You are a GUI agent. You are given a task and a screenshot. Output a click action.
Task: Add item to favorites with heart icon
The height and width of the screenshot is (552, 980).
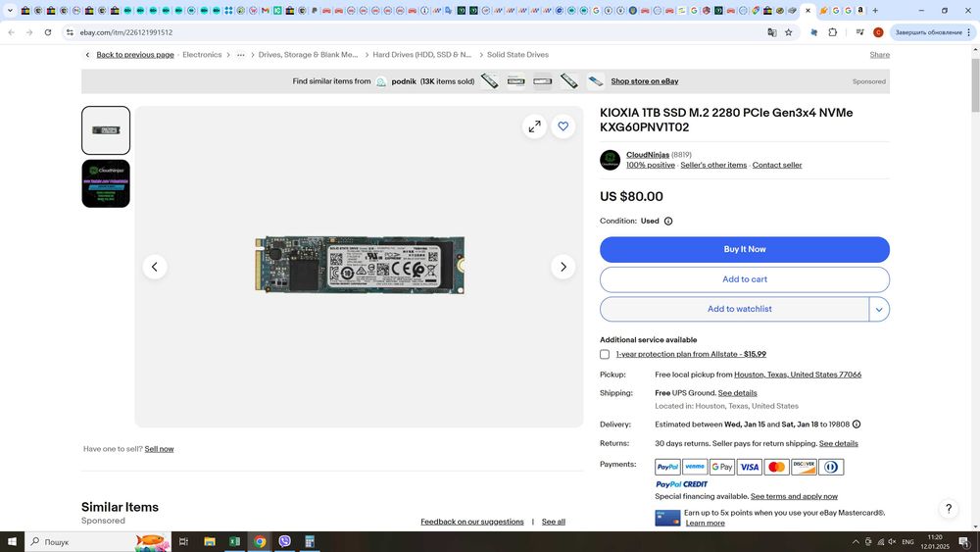coord(563,126)
